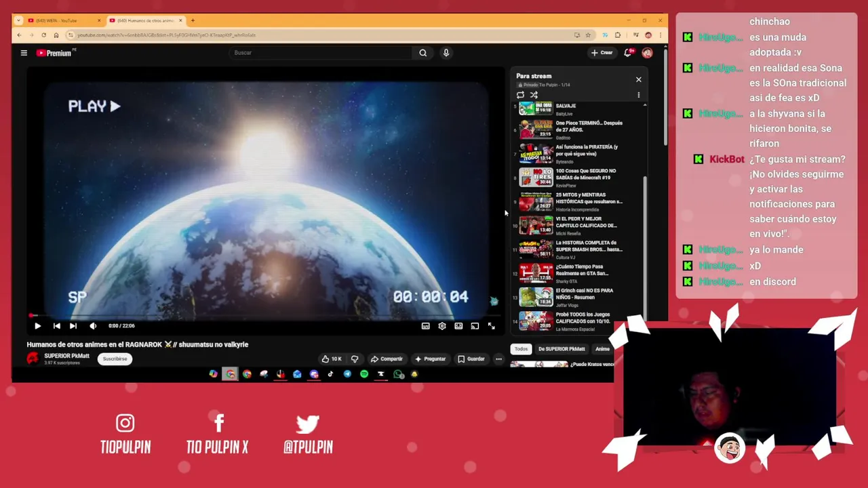The width and height of the screenshot is (868, 488).
Task: Select the Todos filter chip
Action: click(521, 349)
